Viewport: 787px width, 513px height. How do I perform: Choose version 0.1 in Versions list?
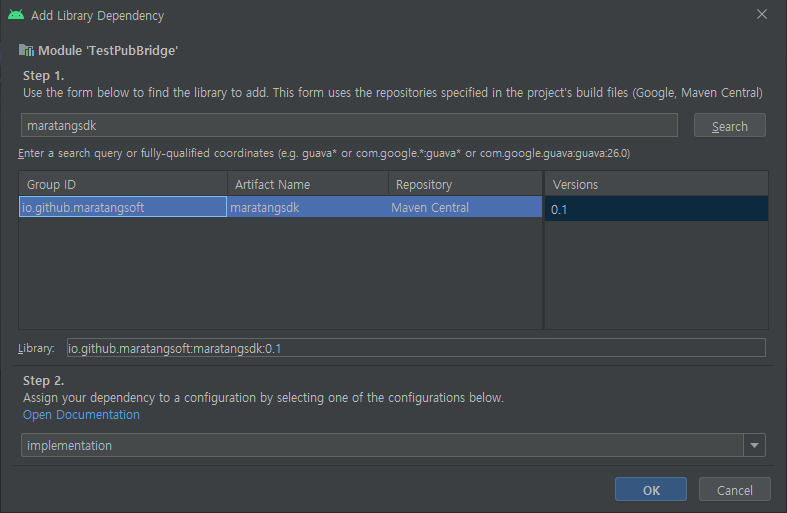coord(657,209)
